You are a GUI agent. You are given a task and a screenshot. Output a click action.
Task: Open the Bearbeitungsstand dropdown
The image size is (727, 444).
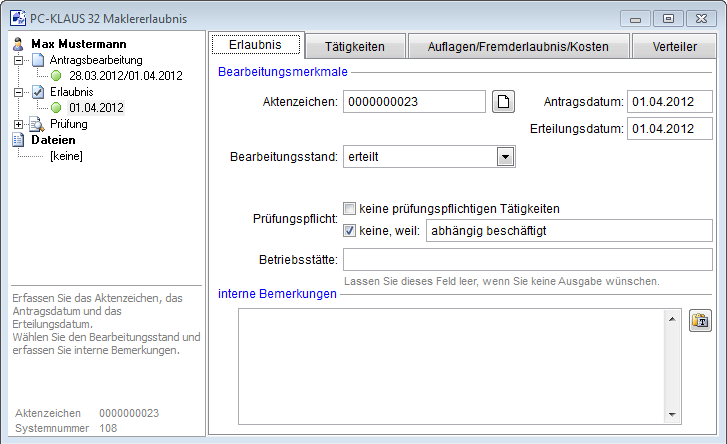click(505, 157)
